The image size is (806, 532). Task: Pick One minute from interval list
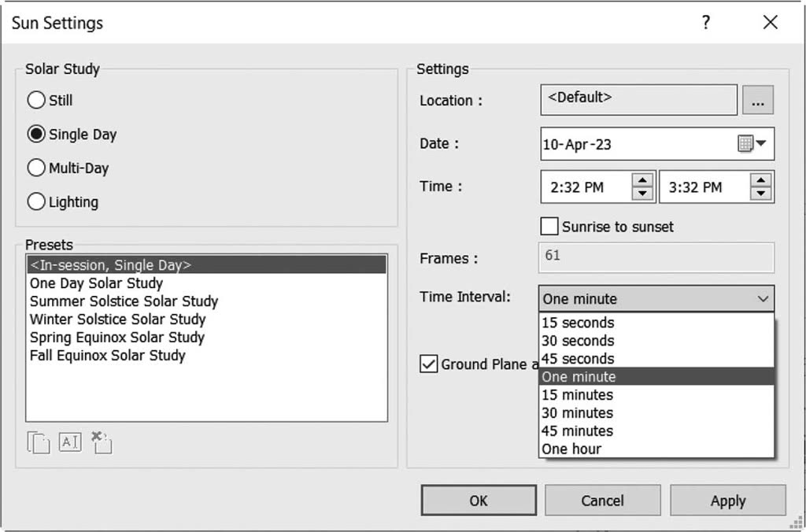coord(656,377)
